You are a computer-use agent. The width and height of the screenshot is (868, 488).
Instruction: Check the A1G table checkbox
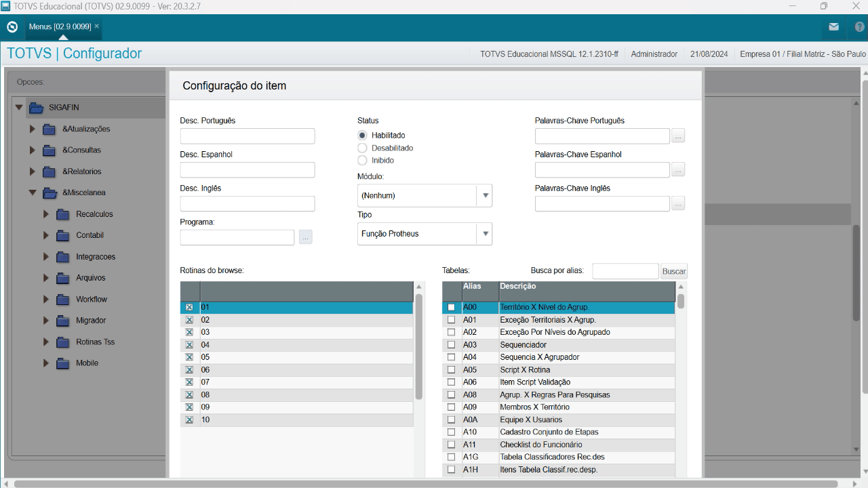(x=452, y=457)
